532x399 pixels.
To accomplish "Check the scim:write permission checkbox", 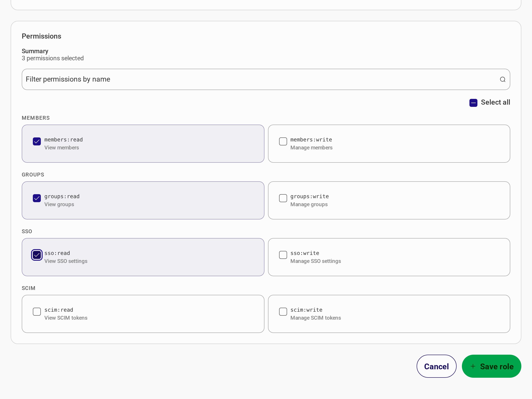I will tap(283, 311).
